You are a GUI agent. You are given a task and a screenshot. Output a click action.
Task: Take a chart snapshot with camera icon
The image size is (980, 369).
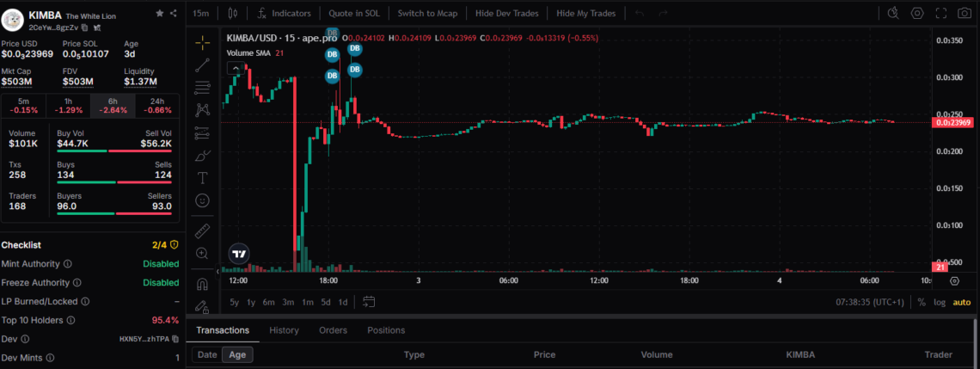tap(965, 13)
